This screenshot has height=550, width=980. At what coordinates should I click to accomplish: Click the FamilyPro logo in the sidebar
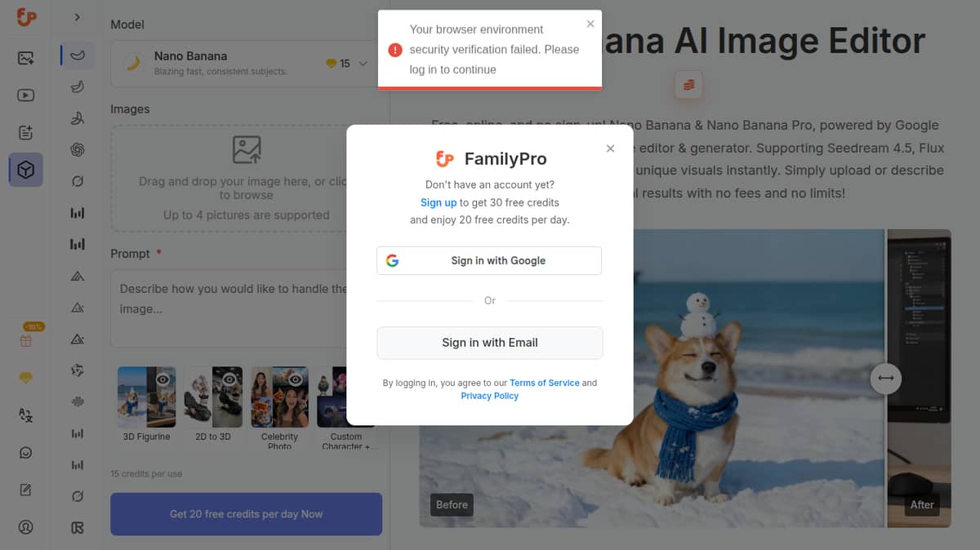pyautogui.click(x=26, y=17)
